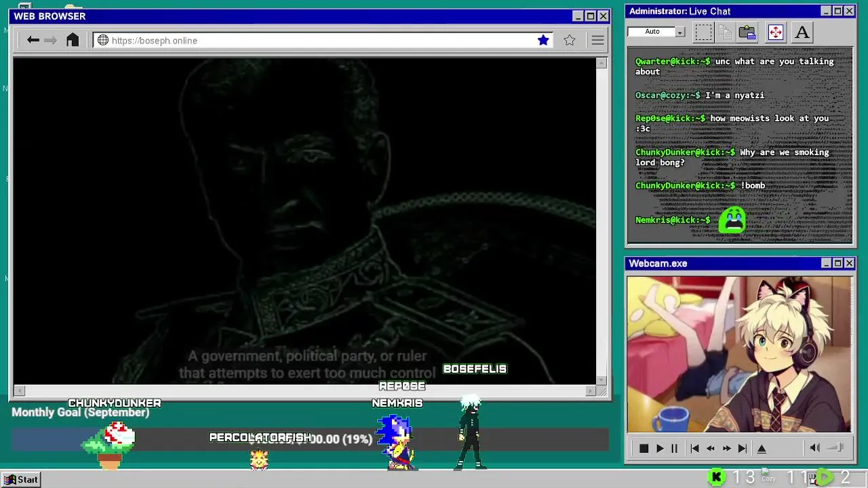Click the browser address bar URL field
Viewport: 868px width, 488px height.
point(323,40)
